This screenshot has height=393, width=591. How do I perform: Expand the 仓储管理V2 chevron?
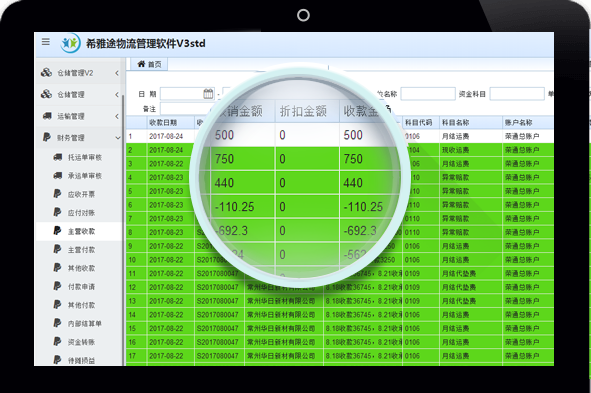click(117, 73)
